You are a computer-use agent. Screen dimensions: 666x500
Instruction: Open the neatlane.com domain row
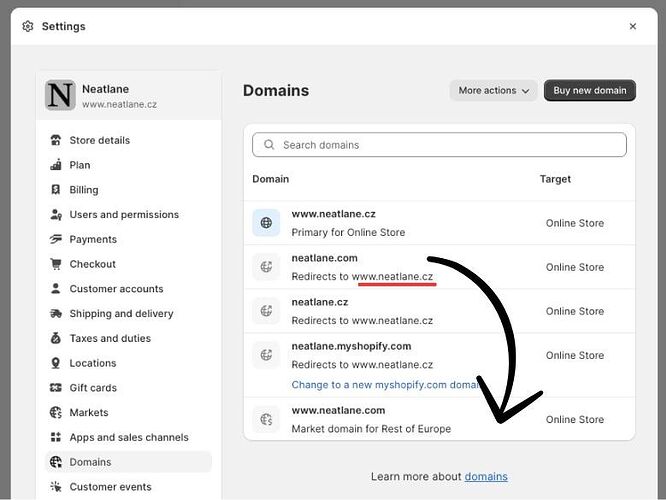439,267
